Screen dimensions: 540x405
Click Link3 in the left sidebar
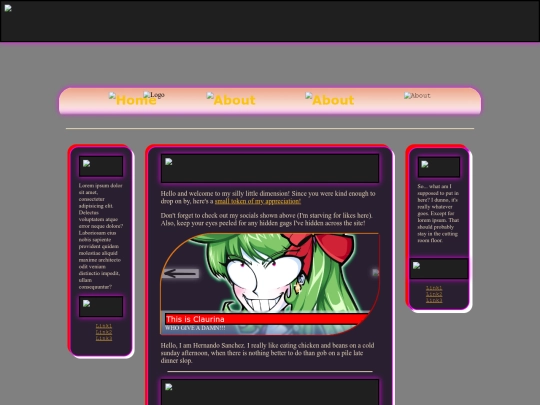coord(104,338)
